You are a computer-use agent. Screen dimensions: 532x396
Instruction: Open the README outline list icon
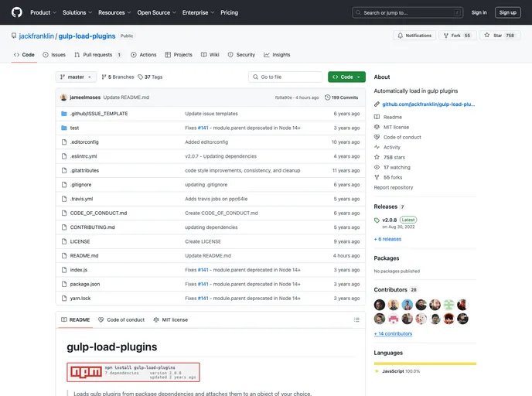(356, 319)
